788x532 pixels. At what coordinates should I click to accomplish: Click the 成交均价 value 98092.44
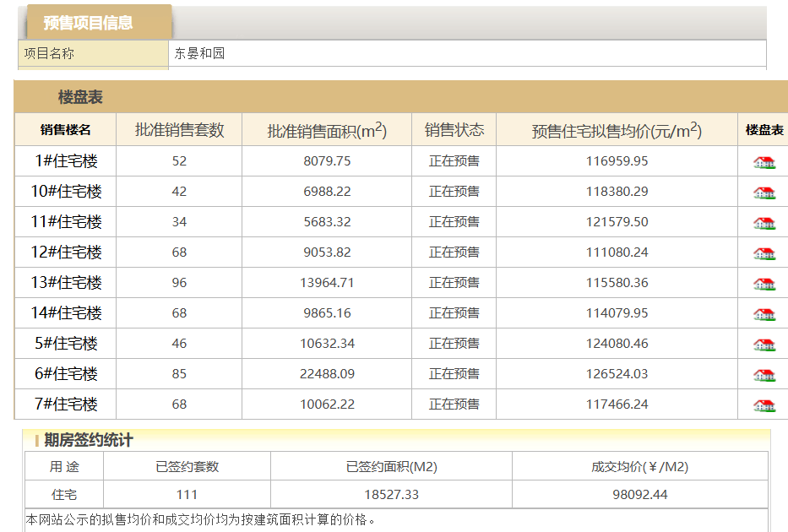[640, 495]
